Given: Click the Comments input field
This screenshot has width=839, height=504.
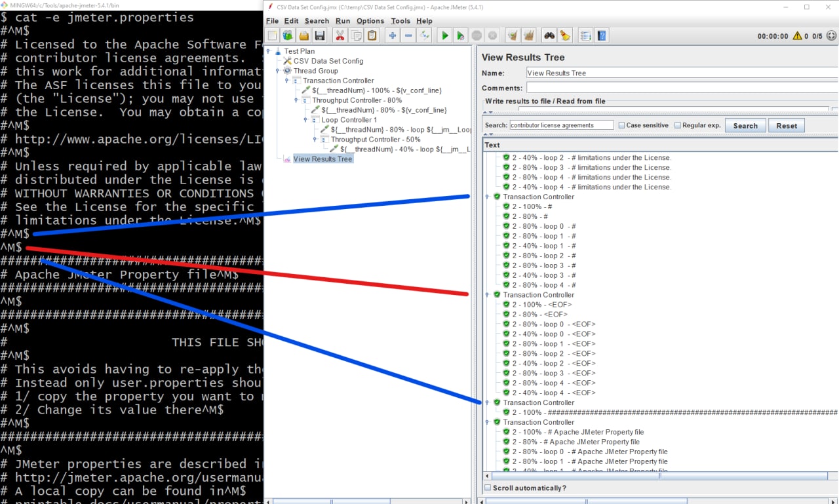Looking at the screenshot, I should coord(682,87).
